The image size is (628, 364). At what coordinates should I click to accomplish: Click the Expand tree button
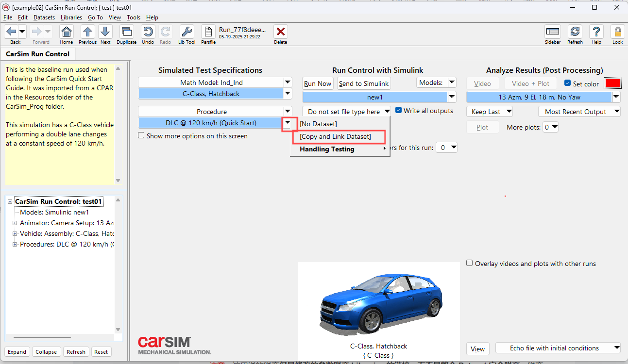click(x=17, y=352)
